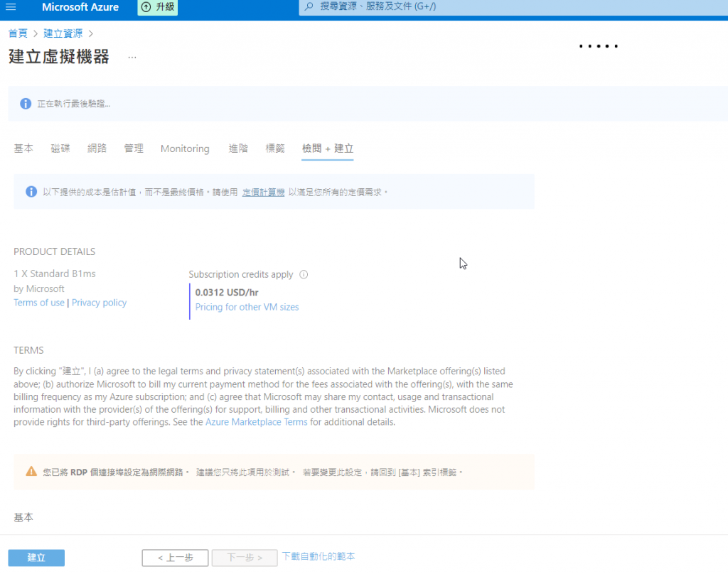
Task: Click the TERMS heading
Action: click(x=28, y=350)
